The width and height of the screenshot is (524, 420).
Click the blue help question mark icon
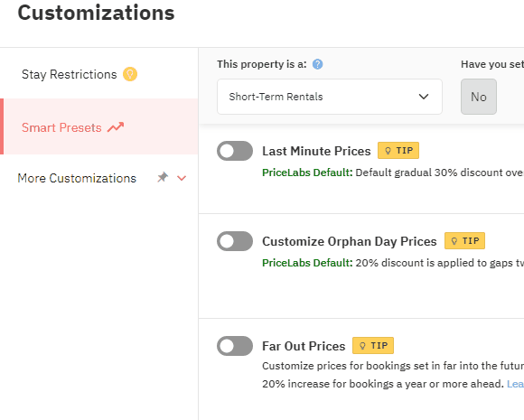coord(317,64)
